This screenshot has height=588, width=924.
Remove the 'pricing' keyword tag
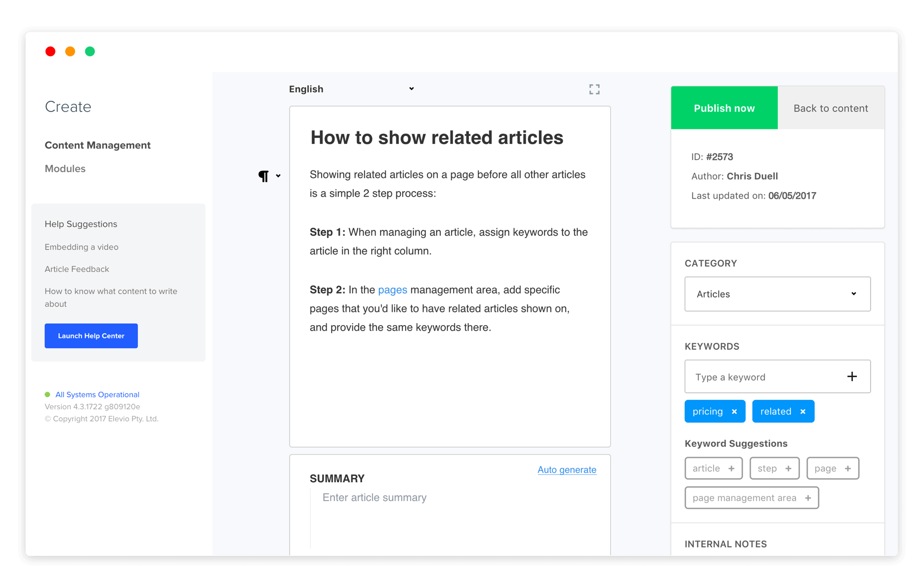coord(734,412)
